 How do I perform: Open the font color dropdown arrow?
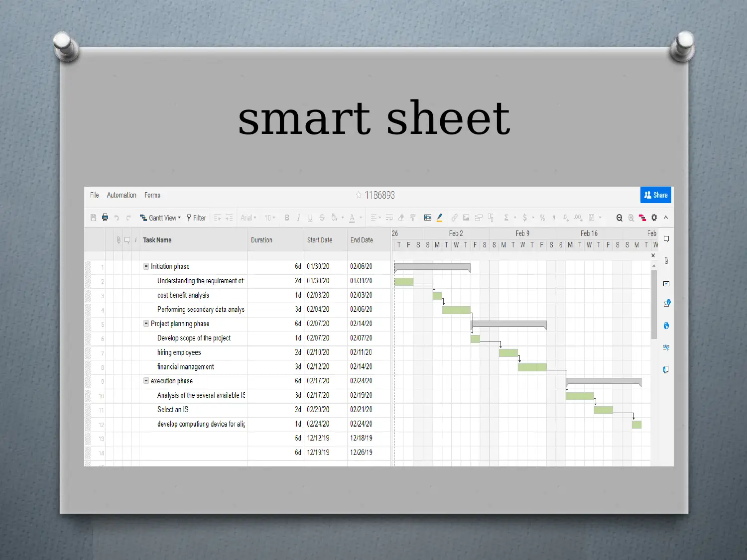tap(361, 218)
